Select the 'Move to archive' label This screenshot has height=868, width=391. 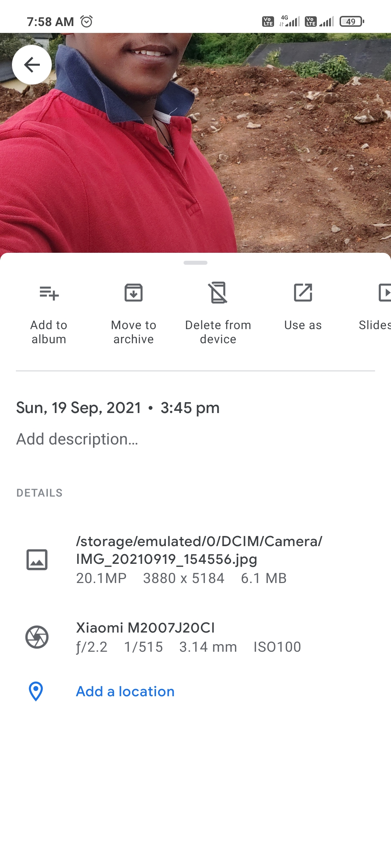134,332
